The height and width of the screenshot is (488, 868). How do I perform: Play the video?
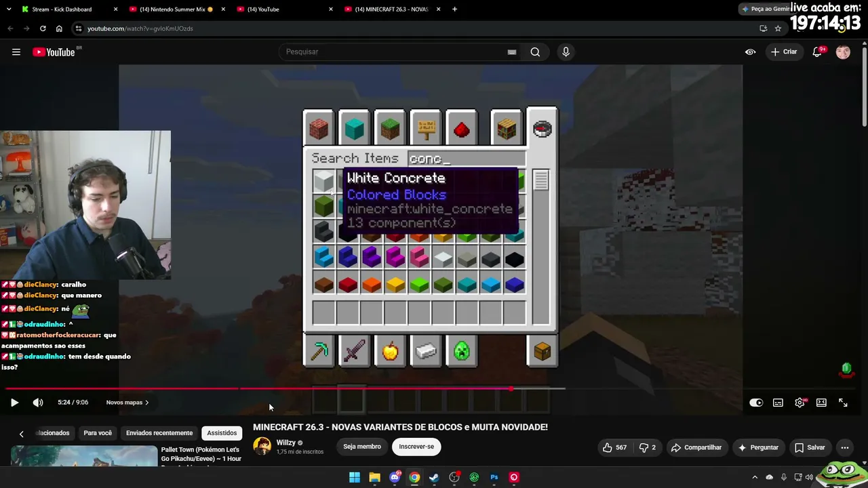14,403
